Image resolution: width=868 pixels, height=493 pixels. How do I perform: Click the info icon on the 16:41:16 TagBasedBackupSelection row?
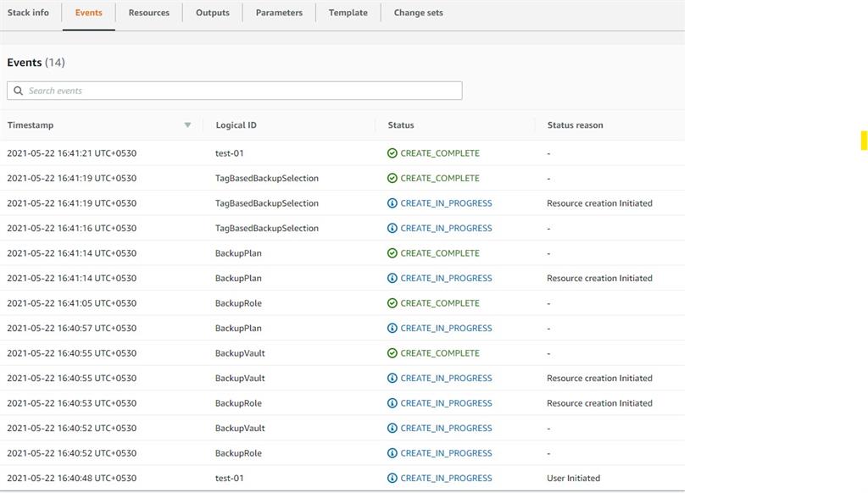click(392, 229)
